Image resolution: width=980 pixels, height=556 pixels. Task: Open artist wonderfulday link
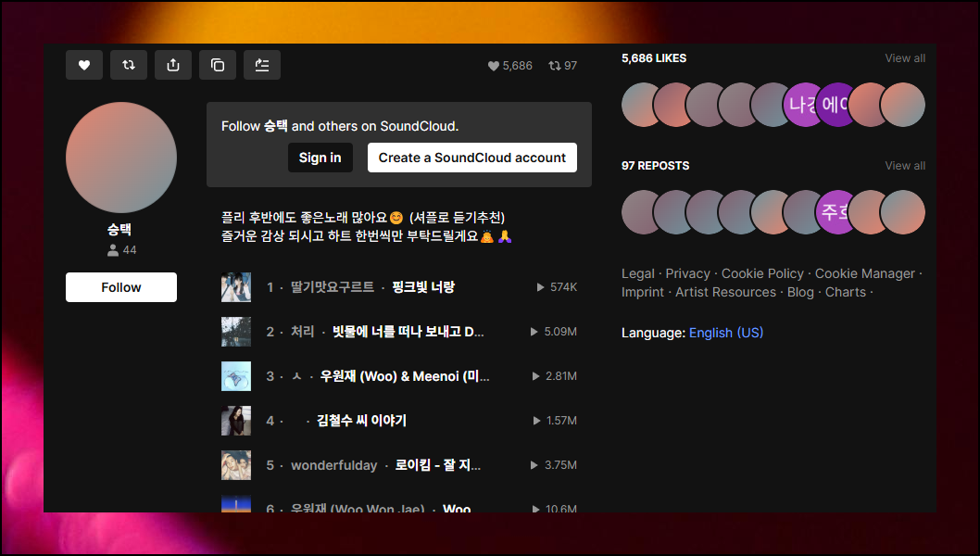click(334, 465)
